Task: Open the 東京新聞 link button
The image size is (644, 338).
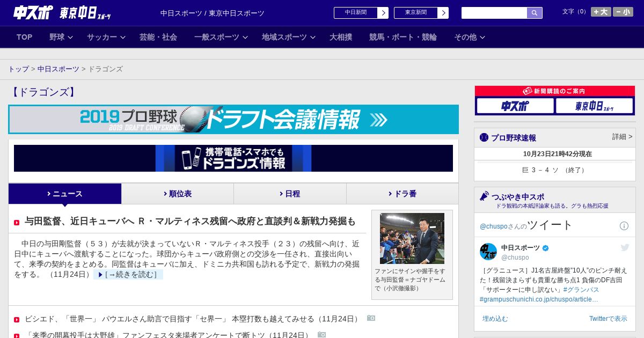Action: [x=421, y=13]
